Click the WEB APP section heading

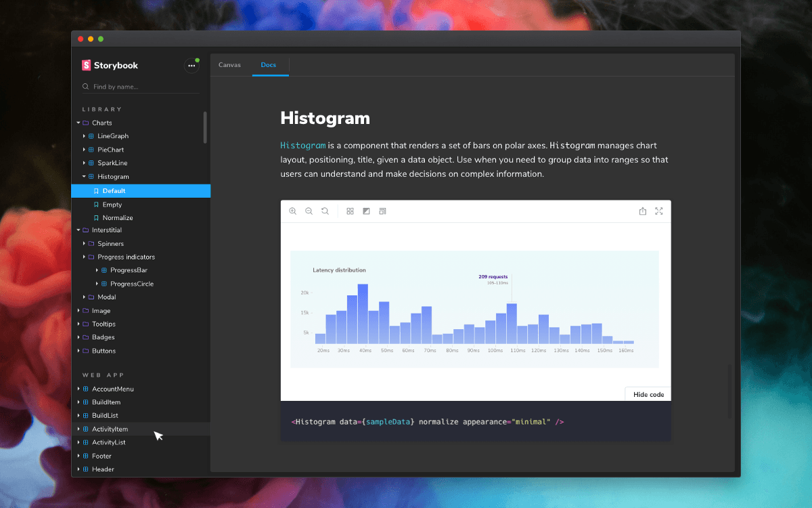click(x=104, y=375)
